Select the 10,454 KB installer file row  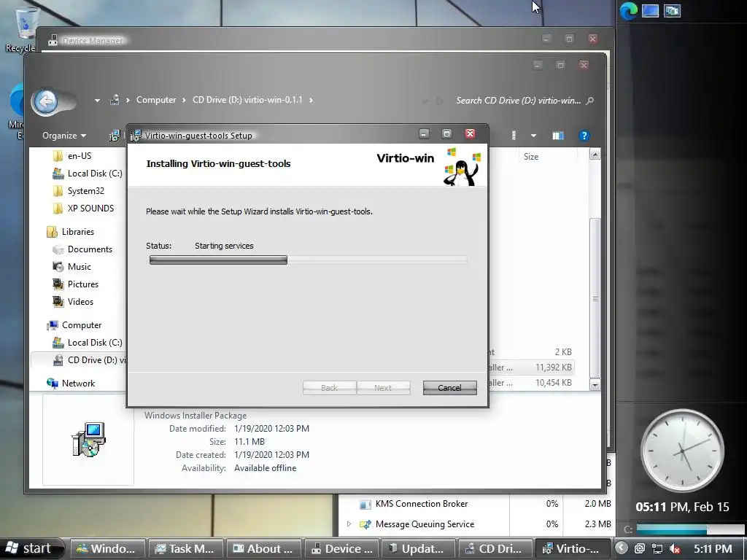(531, 382)
